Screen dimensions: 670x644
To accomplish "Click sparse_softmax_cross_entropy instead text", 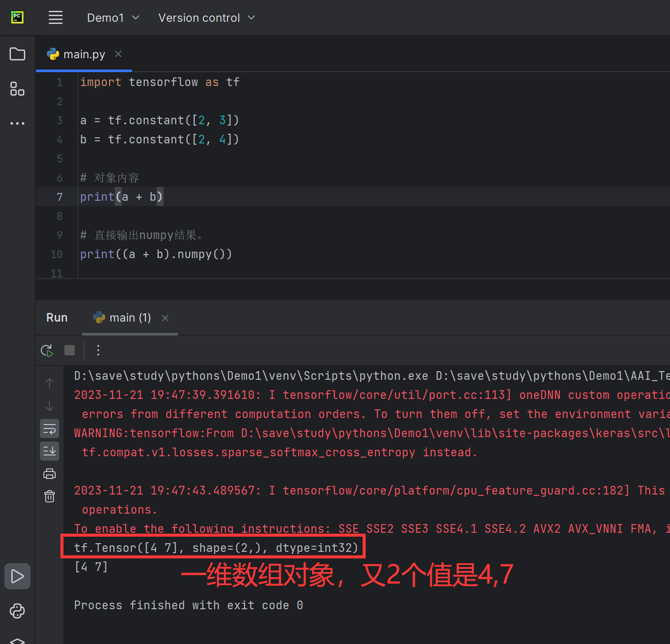I will point(280,452).
